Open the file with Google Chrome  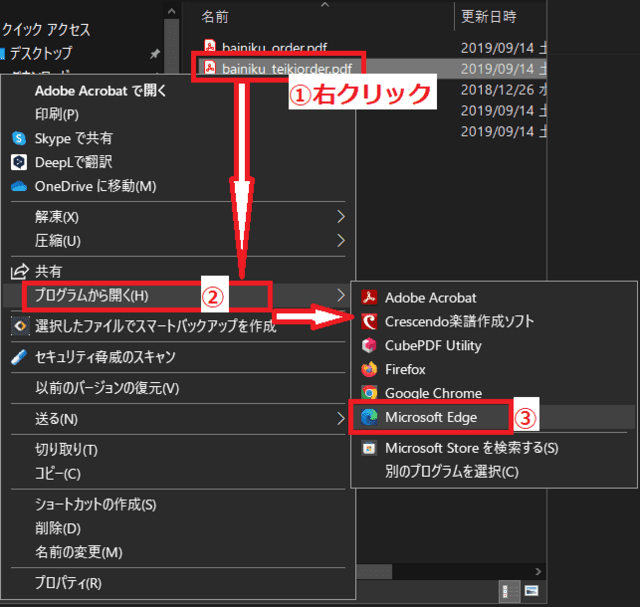432,393
